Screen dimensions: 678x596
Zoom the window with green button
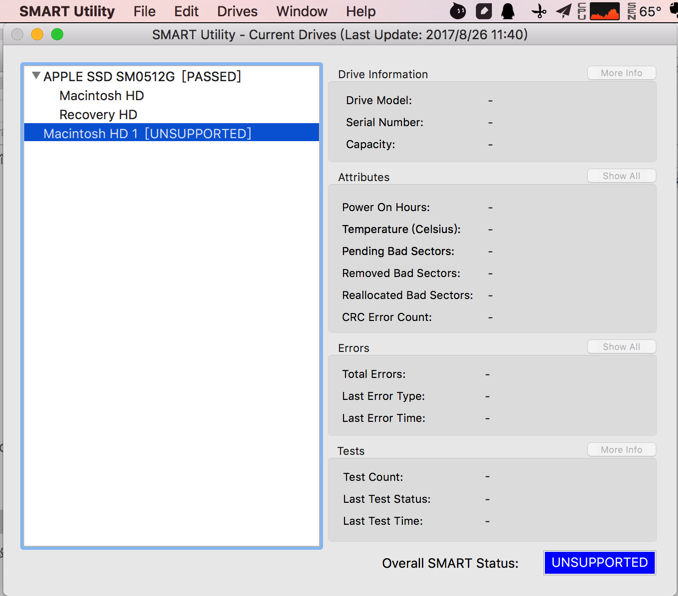(57, 34)
